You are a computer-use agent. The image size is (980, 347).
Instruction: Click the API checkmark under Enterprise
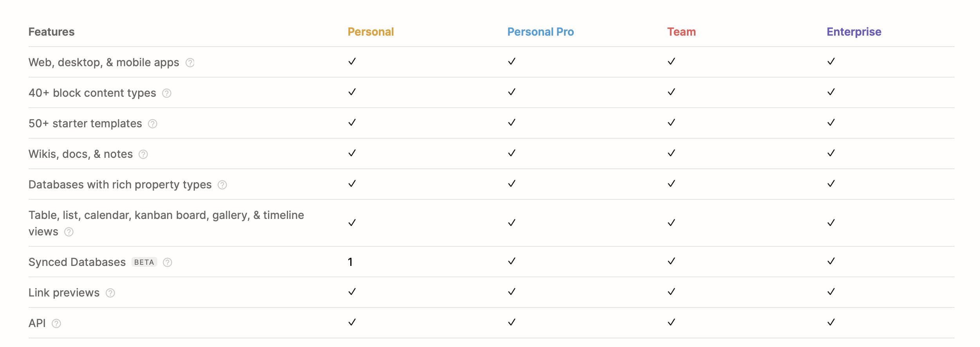[831, 322]
